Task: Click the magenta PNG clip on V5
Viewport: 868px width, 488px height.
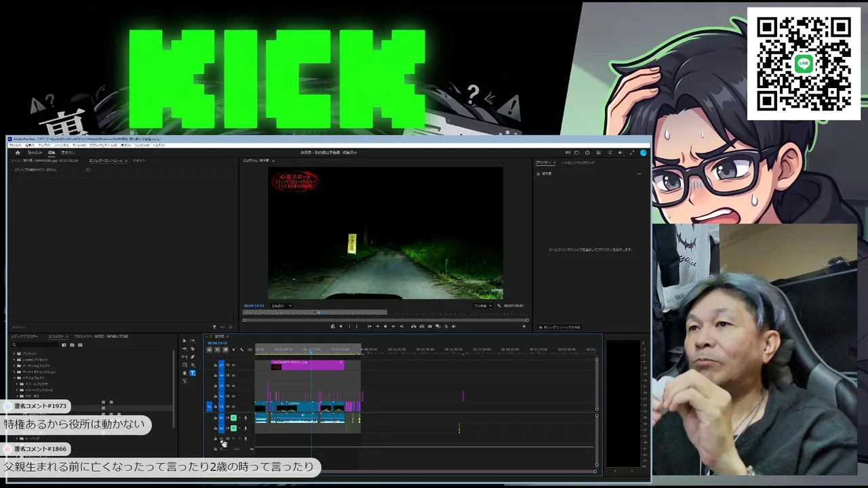Action: point(308,365)
